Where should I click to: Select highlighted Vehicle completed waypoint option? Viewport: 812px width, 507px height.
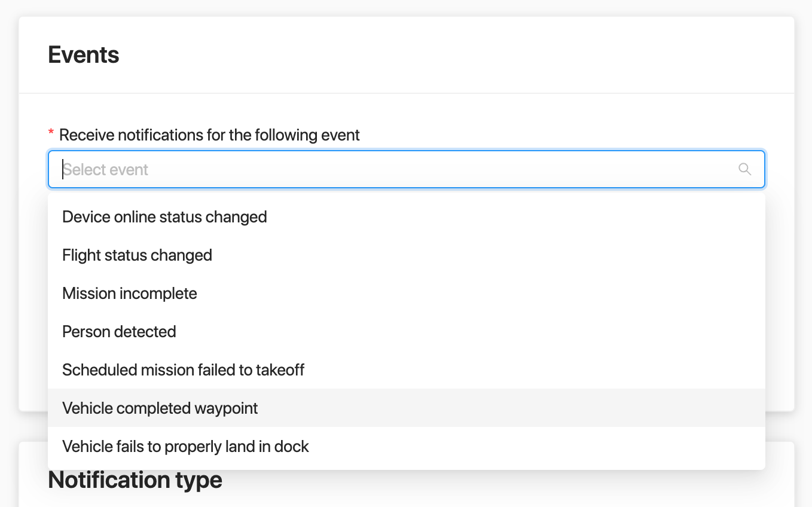160,408
